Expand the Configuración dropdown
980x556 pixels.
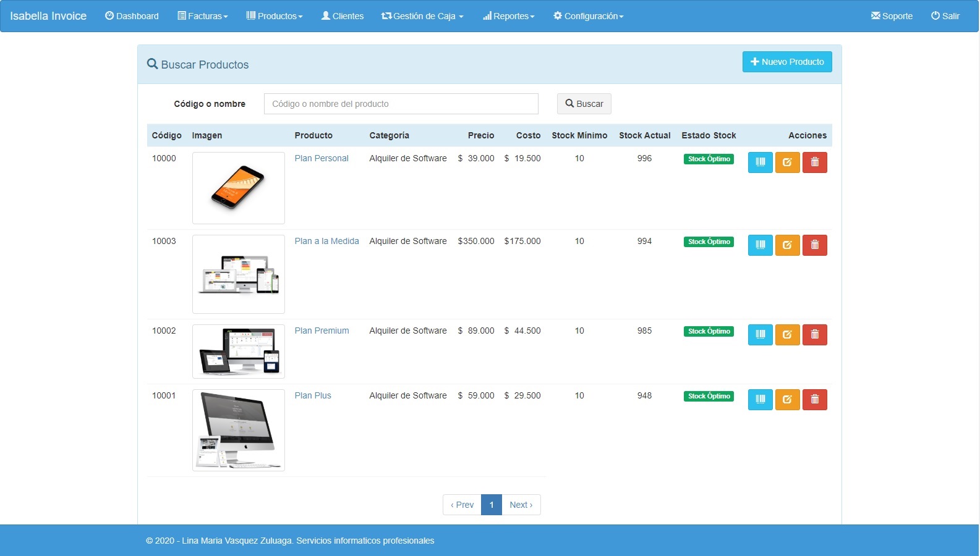(588, 16)
